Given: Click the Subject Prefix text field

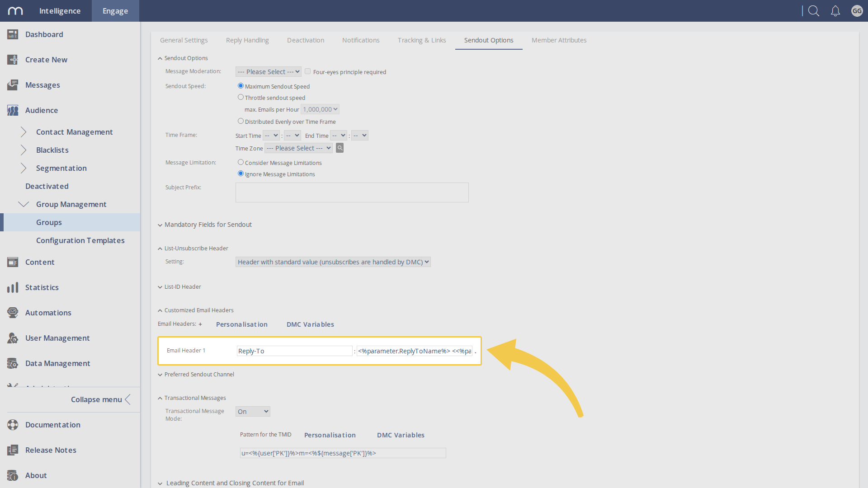Looking at the screenshot, I should click(x=352, y=192).
